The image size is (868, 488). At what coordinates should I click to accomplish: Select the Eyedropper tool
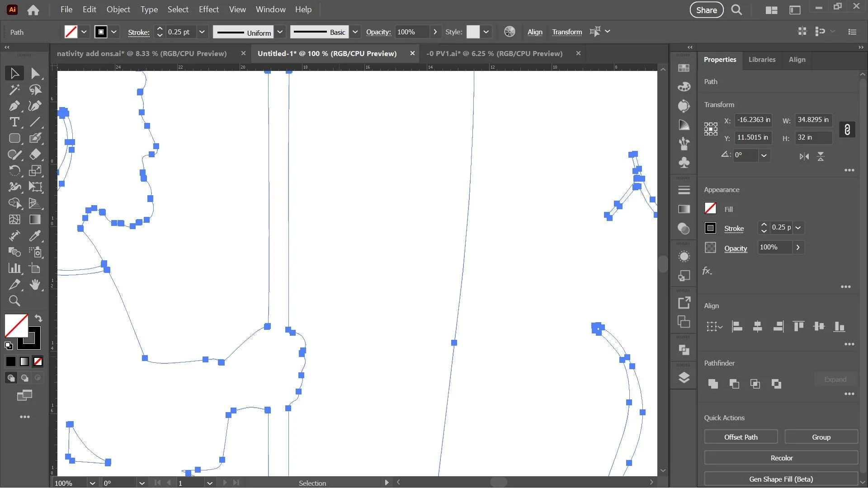coord(35,235)
